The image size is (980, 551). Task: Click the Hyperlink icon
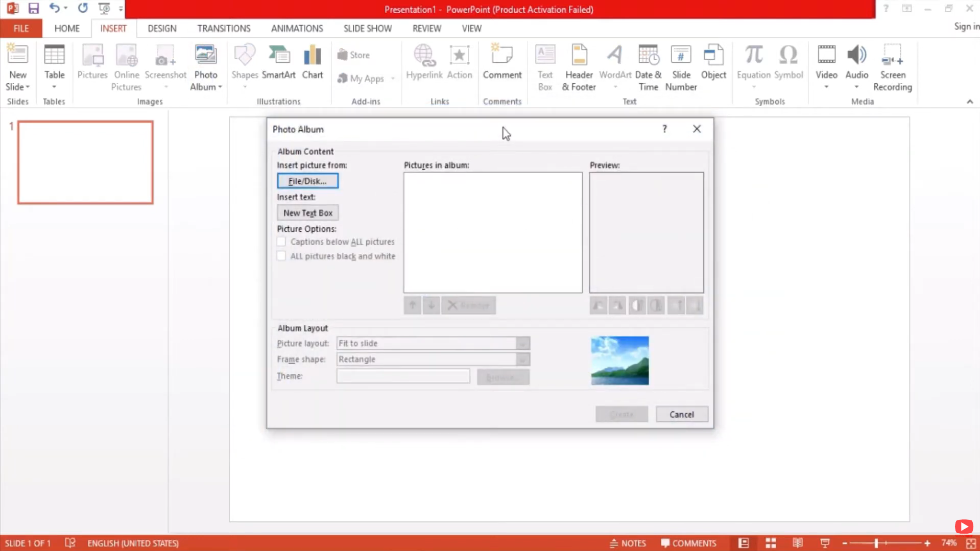point(424,55)
